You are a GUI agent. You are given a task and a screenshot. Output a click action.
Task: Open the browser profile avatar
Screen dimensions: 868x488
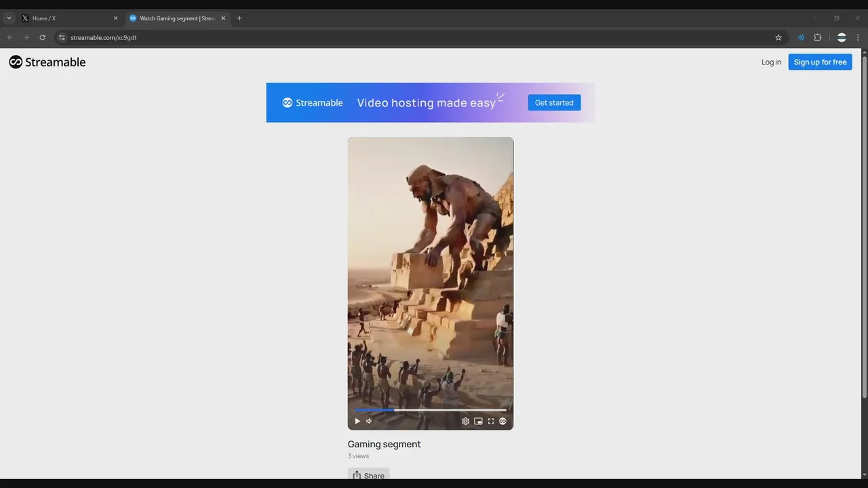click(842, 37)
